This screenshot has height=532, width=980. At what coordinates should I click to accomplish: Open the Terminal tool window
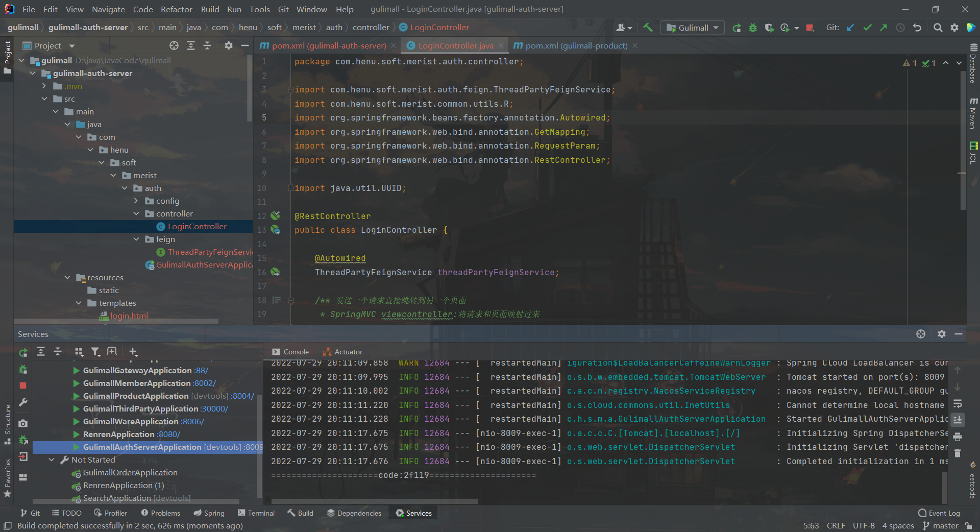(256, 513)
